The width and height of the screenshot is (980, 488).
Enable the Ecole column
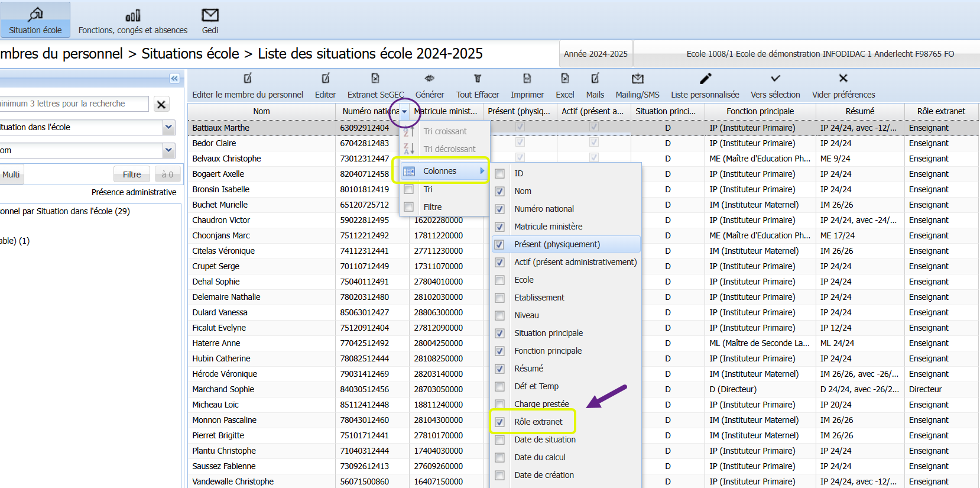(x=500, y=280)
